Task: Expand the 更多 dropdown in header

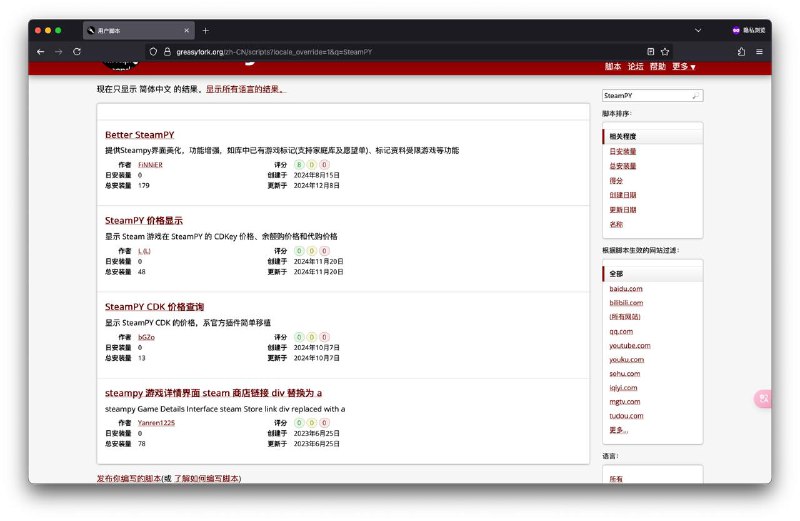Action: 683,67
